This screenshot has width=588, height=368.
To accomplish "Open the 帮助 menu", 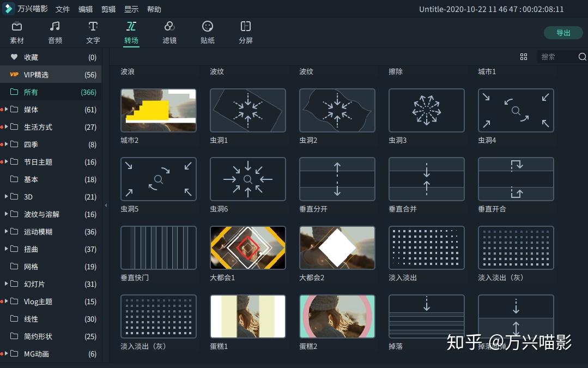I will click(x=154, y=9).
